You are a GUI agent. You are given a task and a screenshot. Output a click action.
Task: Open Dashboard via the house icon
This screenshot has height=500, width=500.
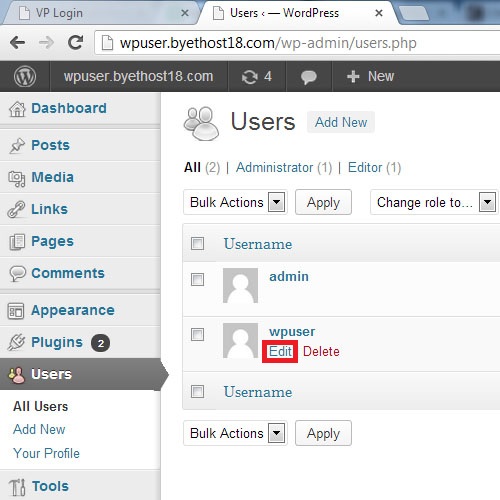pyautogui.click(x=17, y=109)
